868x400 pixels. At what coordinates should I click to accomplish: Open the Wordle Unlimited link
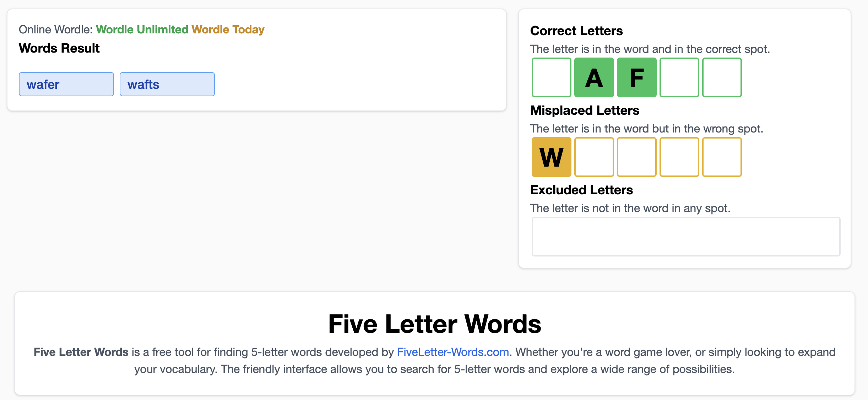(143, 29)
